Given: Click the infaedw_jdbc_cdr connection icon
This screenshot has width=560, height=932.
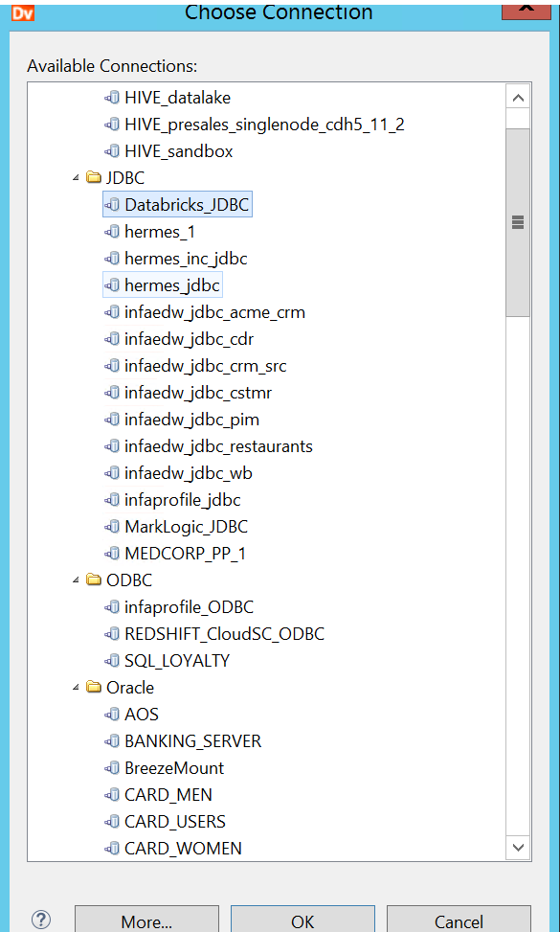Looking at the screenshot, I should 112,339.
